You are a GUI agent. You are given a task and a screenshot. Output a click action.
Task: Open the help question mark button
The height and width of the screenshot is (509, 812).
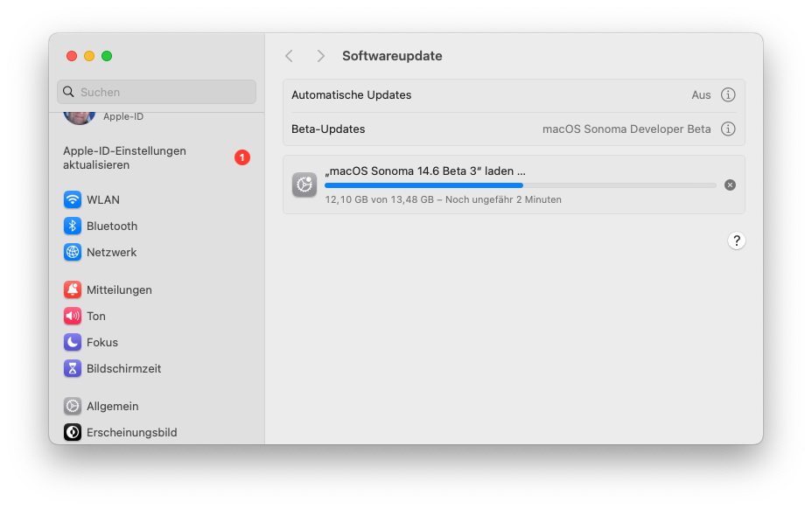click(737, 241)
